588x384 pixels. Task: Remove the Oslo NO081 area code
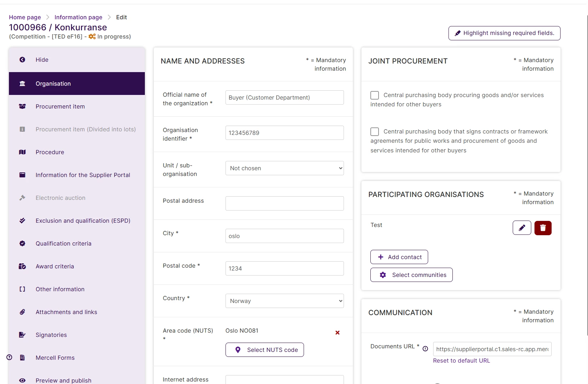click(337, 333)
